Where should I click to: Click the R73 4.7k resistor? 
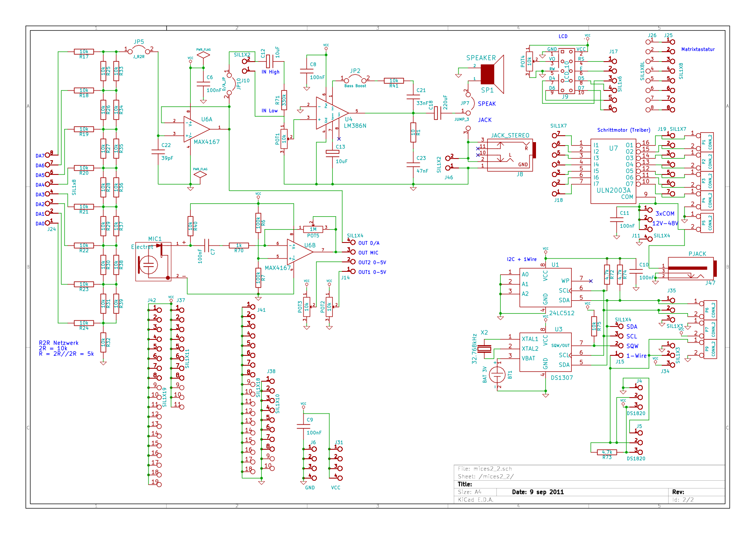(607, 452)
